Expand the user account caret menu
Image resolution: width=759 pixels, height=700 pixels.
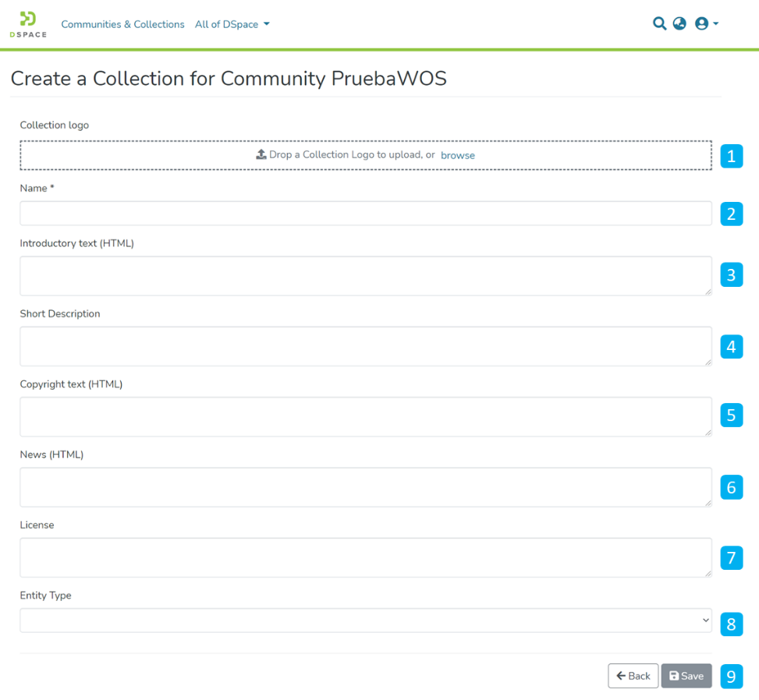[716, 23]
